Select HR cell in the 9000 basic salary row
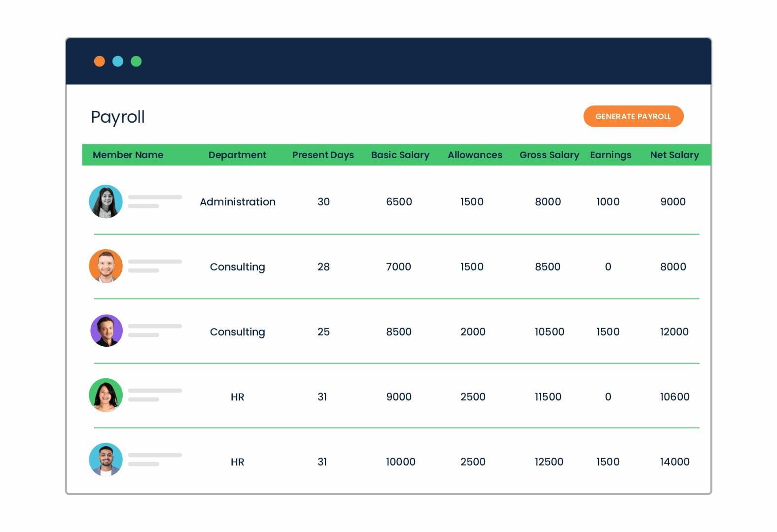777x532 pixels. (238, 397)
